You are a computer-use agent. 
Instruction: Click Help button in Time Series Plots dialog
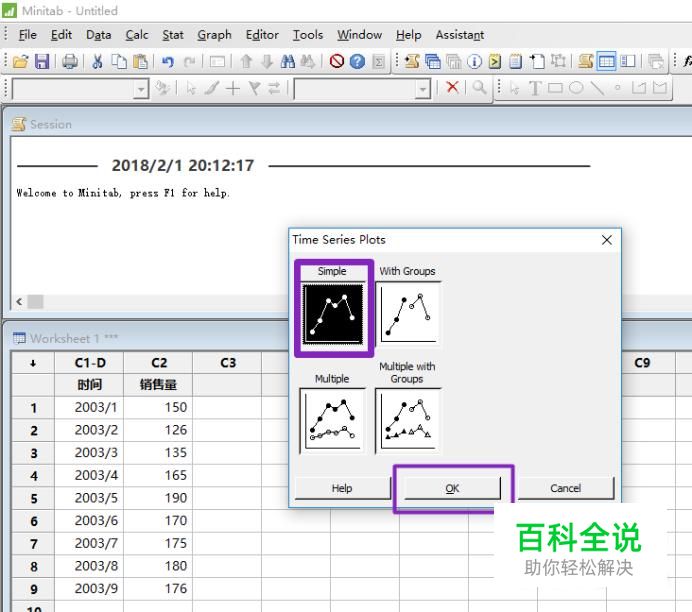pos(342,488)
